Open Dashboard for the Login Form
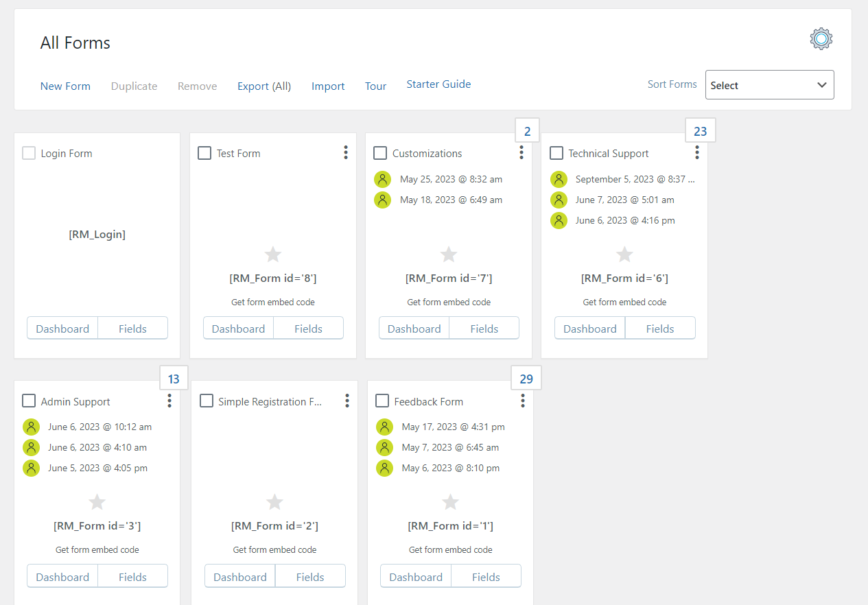Screen dimensions: 868x605 tap(62, 329)
